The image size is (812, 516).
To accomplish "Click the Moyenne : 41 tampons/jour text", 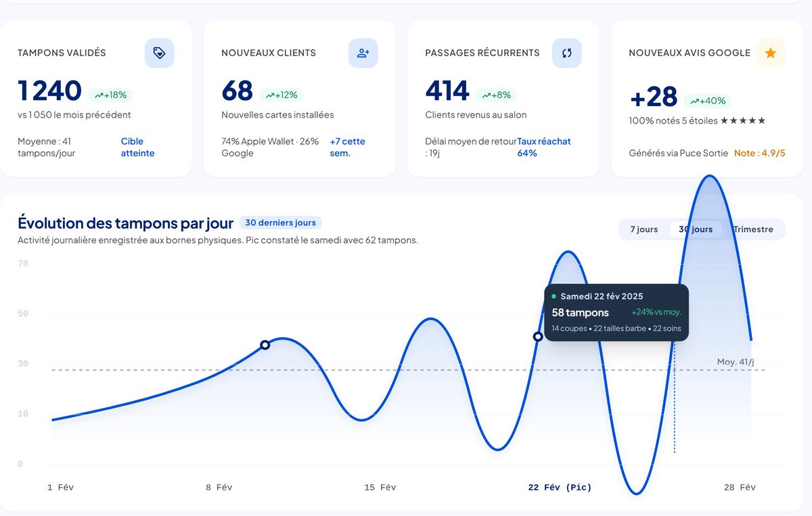I will pos(47,147).
